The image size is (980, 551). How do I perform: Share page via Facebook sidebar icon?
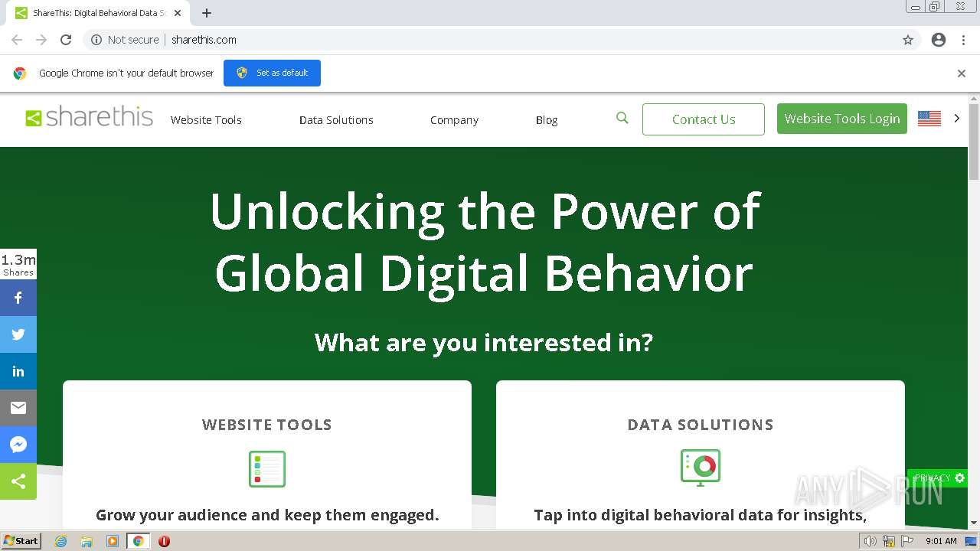tap(18, 298)
